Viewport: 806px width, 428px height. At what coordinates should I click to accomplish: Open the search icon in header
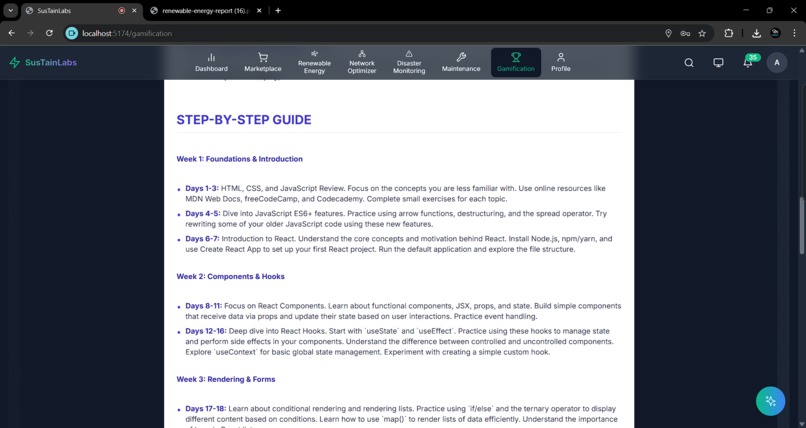coord(689,63)
